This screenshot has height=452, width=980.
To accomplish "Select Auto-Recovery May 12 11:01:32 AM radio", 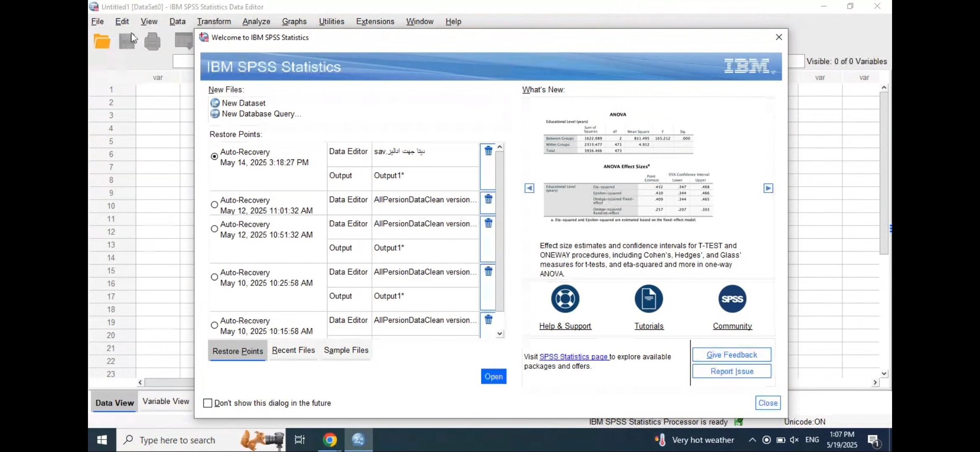I will coord(214,205).
